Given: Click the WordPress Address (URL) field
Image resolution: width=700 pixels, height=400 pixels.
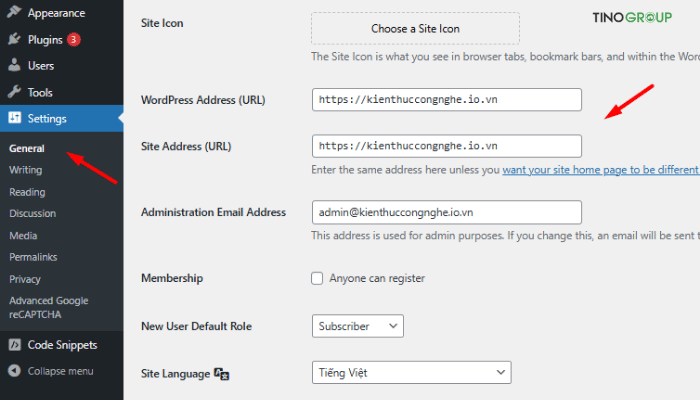Looking at the screenshot, I should [446, 100].
